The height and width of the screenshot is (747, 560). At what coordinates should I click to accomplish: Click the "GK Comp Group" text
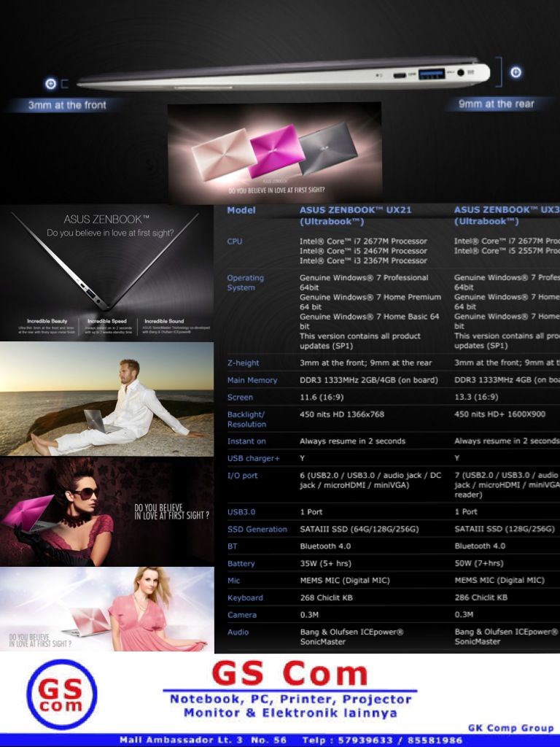tap(511, 728)
